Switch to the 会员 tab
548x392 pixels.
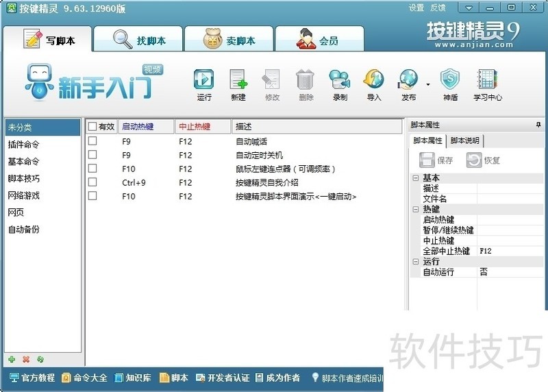click(x=320, y=39)
